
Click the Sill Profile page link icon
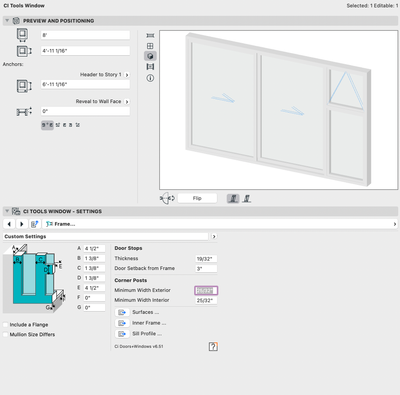point(122,334)
